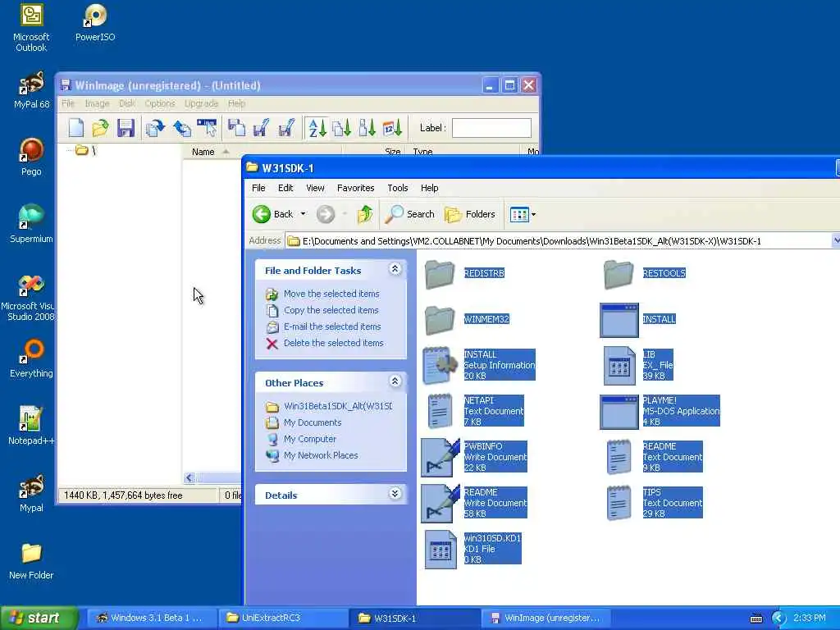Select the NETAPI text document icon
Image resolution: width=840 pixels, height=630 pixels.
coord(441,412)
